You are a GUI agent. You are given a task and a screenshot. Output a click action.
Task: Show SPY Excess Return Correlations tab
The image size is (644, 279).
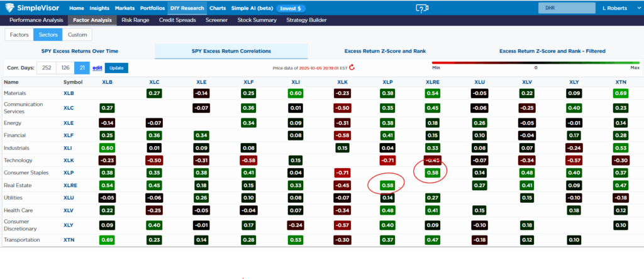pyautogui.click(x=231, y=51)
